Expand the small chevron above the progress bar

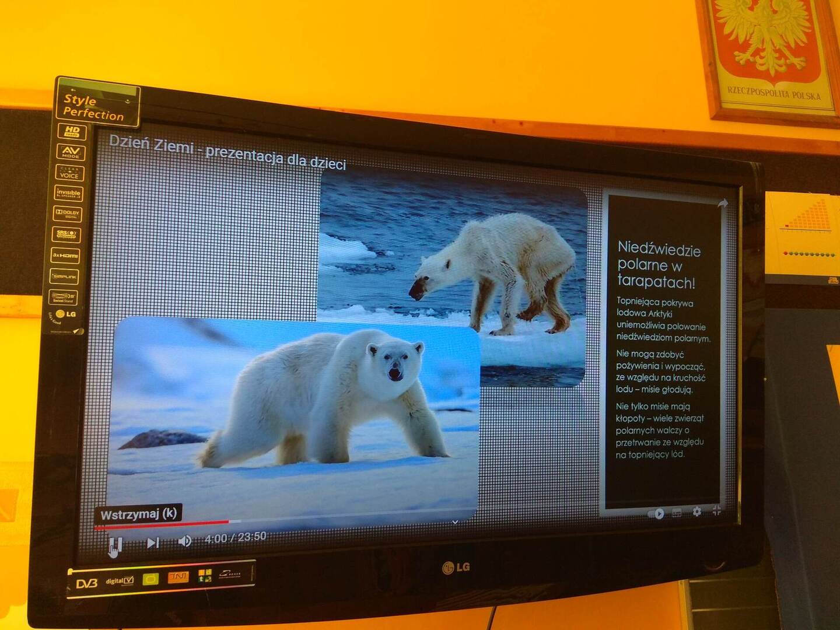(455, 521)
